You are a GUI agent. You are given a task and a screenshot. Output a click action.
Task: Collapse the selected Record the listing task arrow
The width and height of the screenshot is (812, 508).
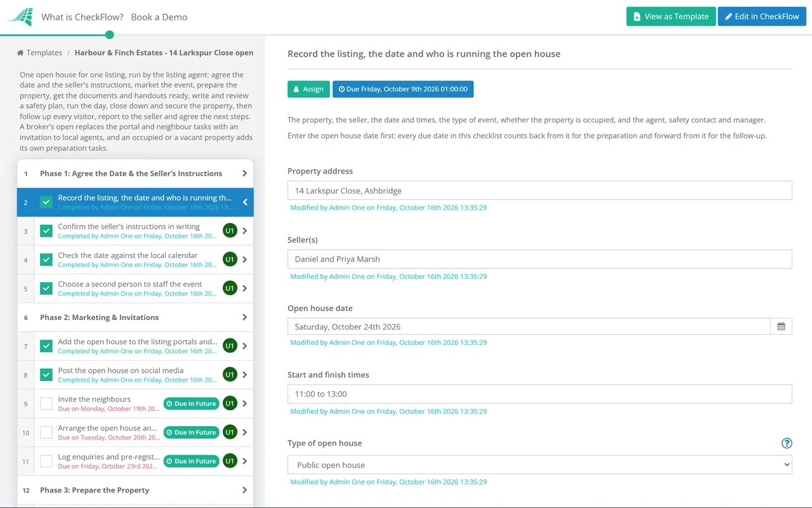[245, 202]
